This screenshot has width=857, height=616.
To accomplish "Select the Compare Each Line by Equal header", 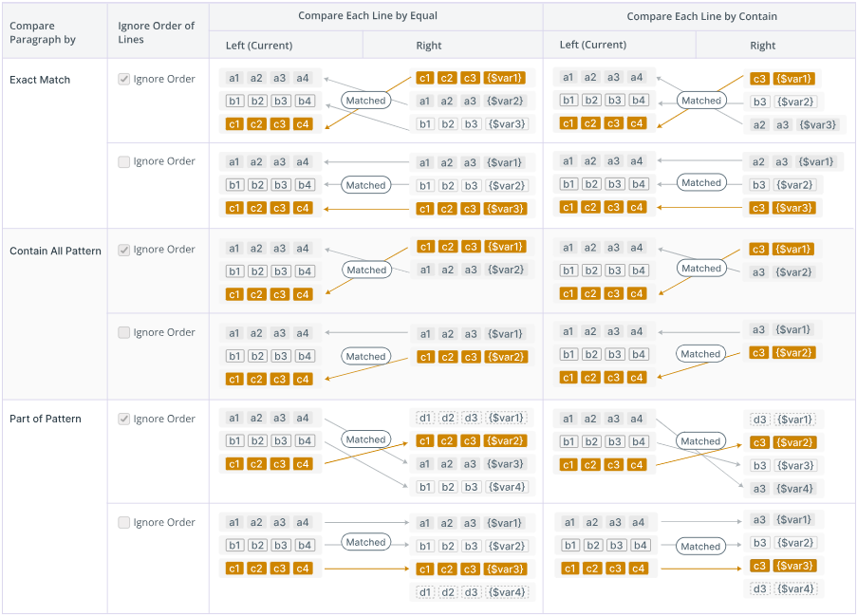I will (x=375, y=16).
